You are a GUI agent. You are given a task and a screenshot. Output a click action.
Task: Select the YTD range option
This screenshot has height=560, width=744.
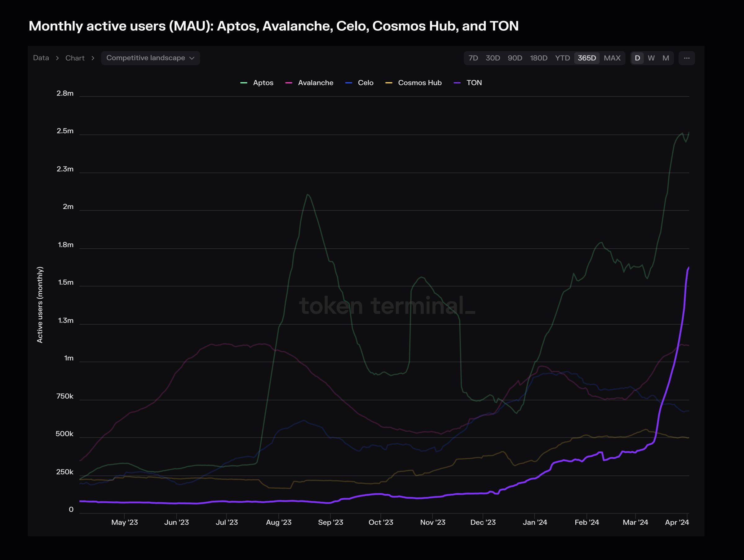(x=562, y=58)
